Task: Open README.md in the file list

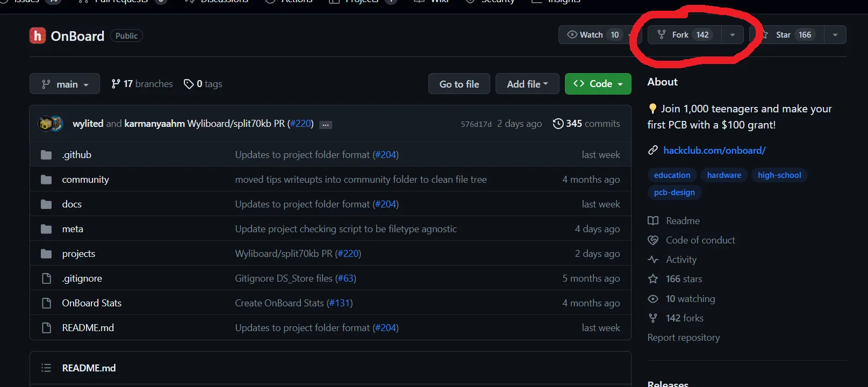Action: [88, 328]
